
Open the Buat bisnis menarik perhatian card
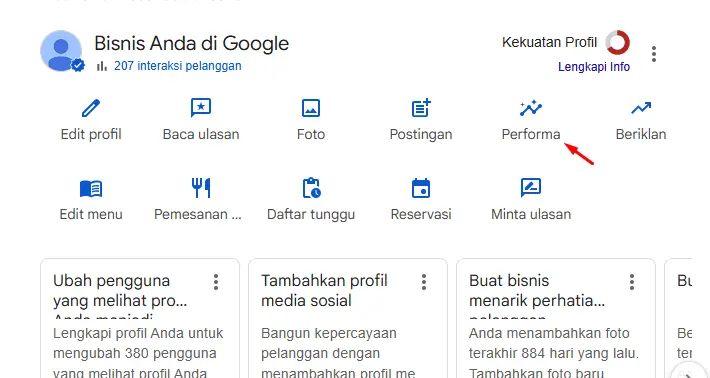point(556,318)
